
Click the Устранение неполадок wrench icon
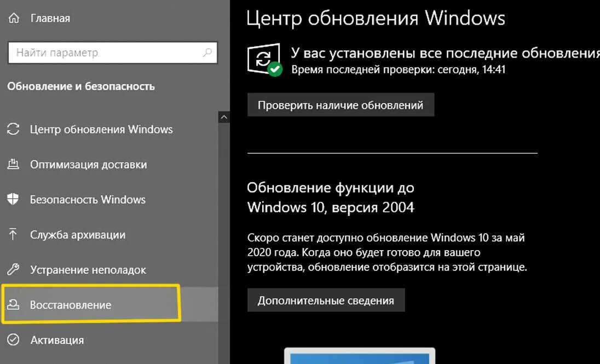pos(13,269)
